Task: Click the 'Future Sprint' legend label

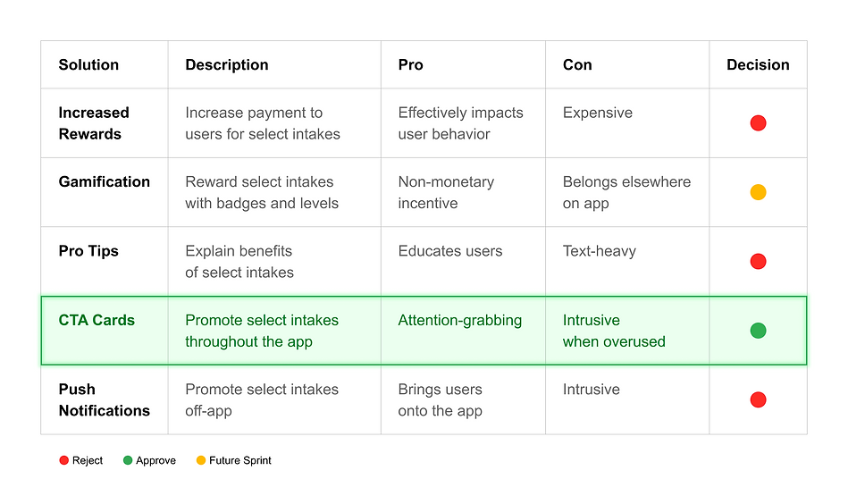Action: pos(240,460)
